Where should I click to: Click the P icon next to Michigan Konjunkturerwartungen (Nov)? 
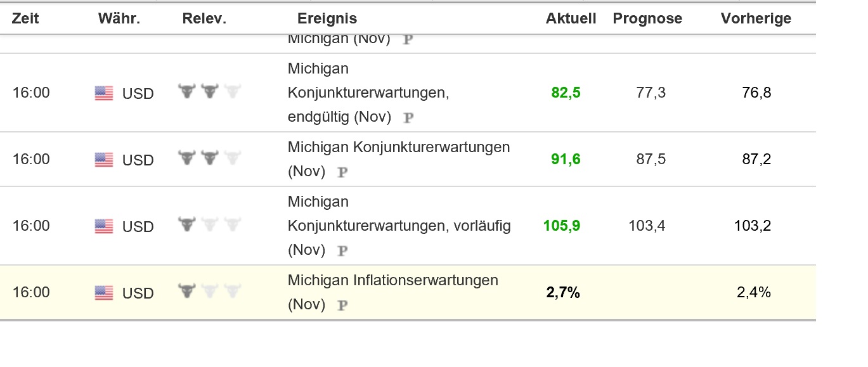coord(342,171)
